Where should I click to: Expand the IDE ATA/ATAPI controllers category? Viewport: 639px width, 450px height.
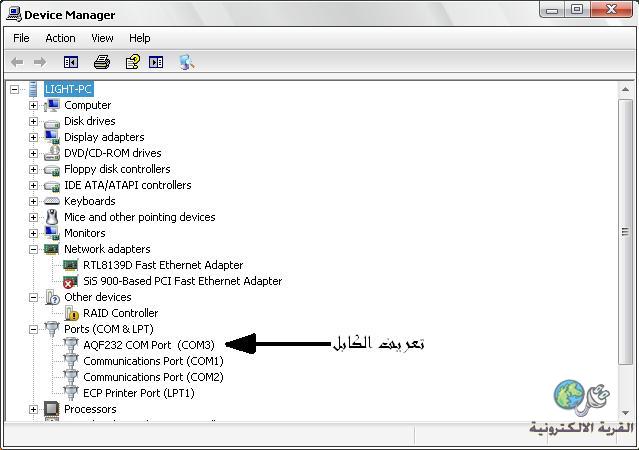tap(33, 185)
